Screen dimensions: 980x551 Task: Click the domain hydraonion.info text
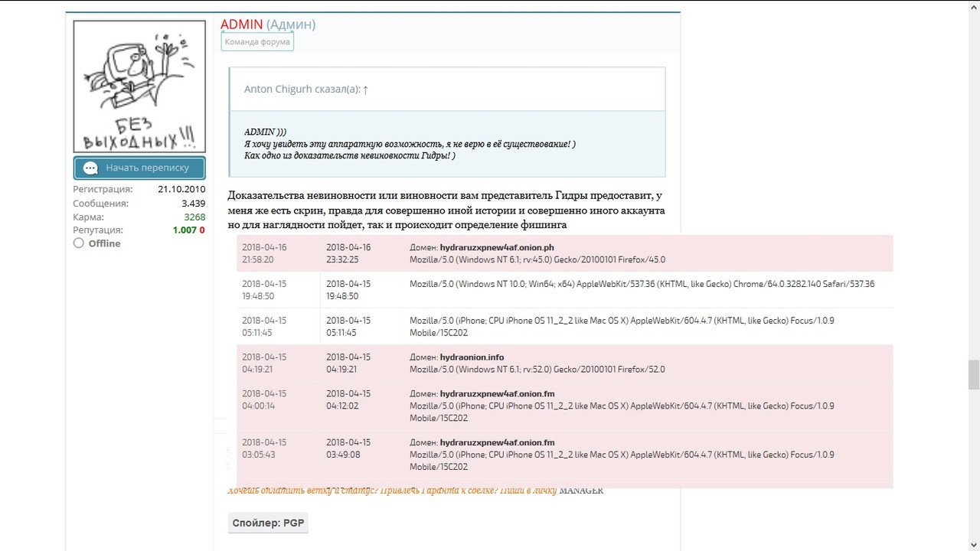tap(472, 357)
